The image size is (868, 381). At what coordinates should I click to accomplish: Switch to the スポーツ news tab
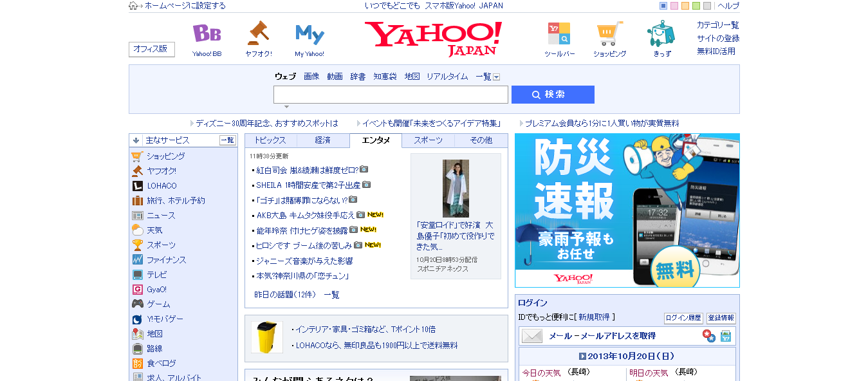pos(428,140)
